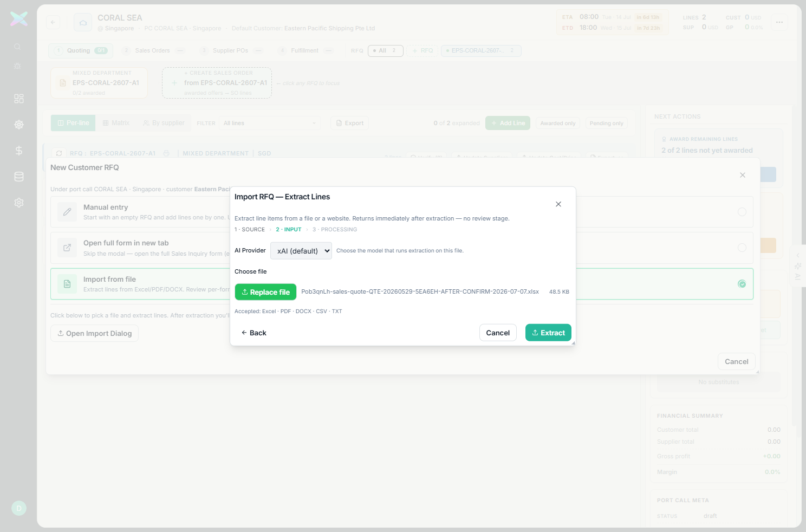806x532 pixels.
Task: Click the sparkle AI icon on the right panel edge
Action: pos(798,266)
